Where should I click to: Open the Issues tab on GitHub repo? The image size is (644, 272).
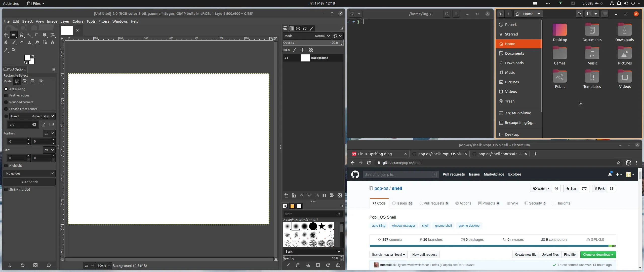coord(402,203)
